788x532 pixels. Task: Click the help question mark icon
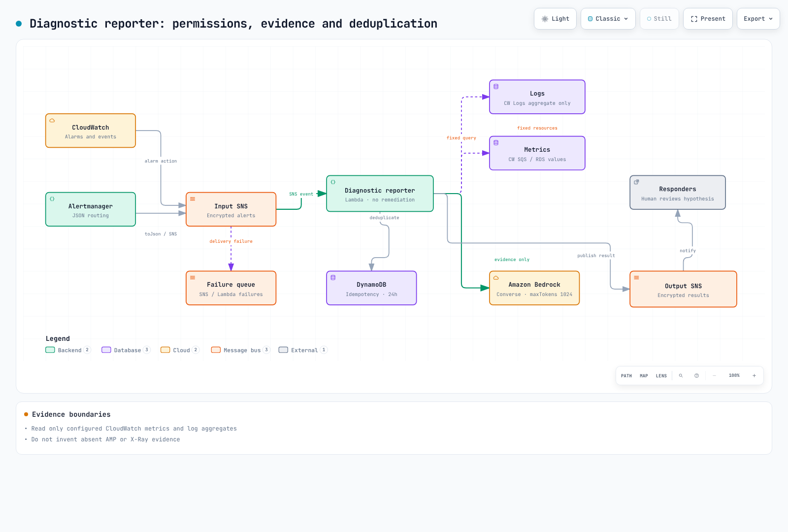[x=696, y=376]
